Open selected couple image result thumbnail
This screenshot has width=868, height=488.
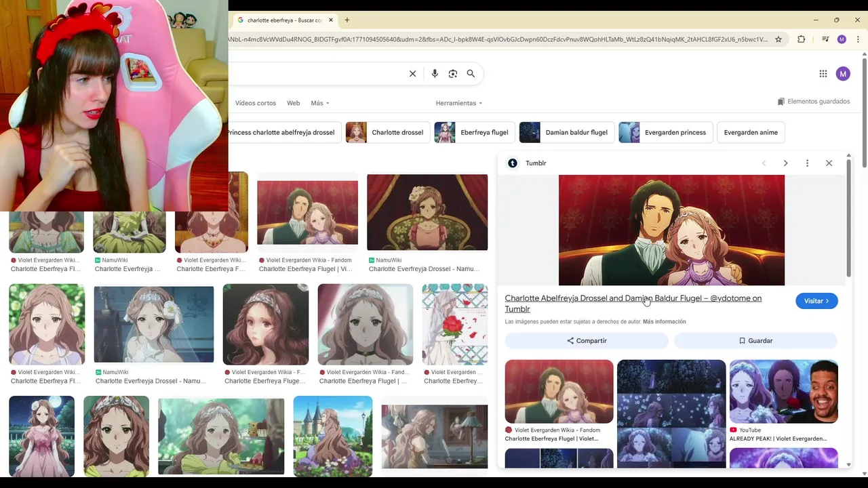[307, 213]
